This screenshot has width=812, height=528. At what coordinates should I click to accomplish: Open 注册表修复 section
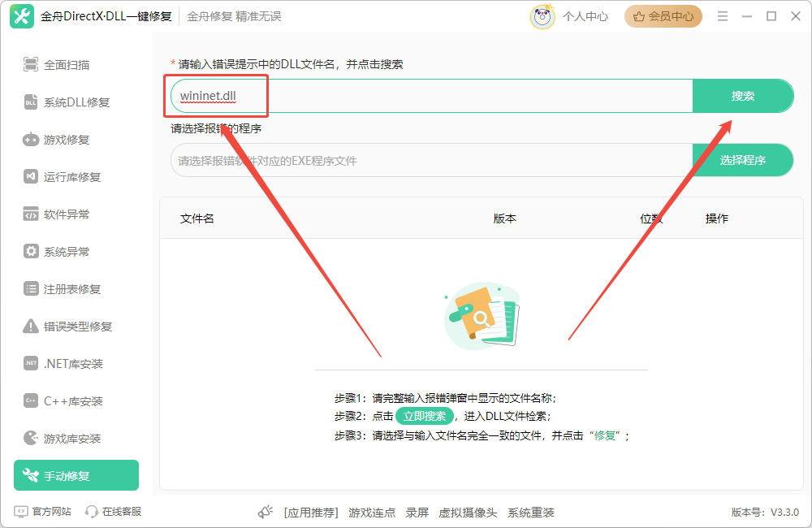pyautogui.click(x=76, y=288)
